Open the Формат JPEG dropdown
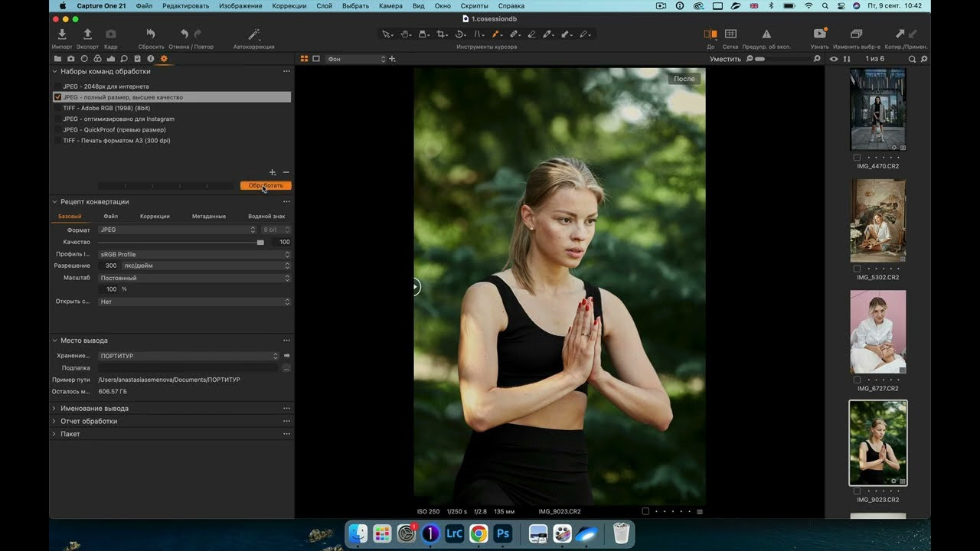This screenshot has width=980, height=551. click(177, 230)
